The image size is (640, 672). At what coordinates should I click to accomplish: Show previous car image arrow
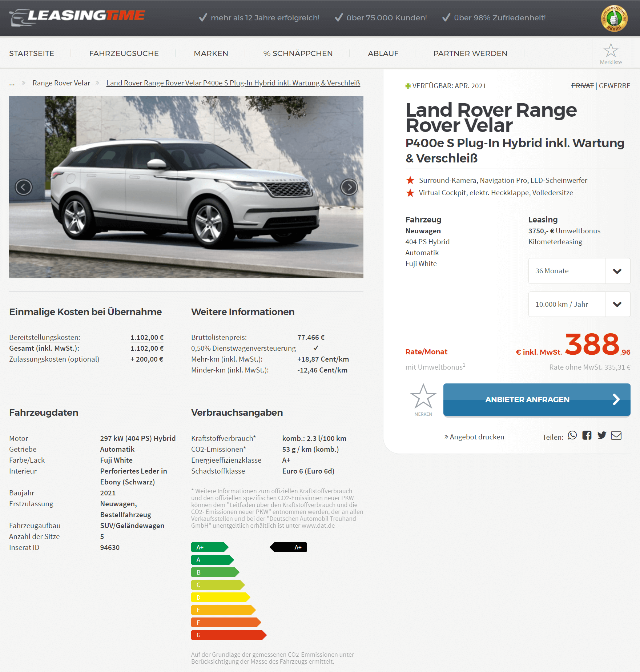point(24,187)
